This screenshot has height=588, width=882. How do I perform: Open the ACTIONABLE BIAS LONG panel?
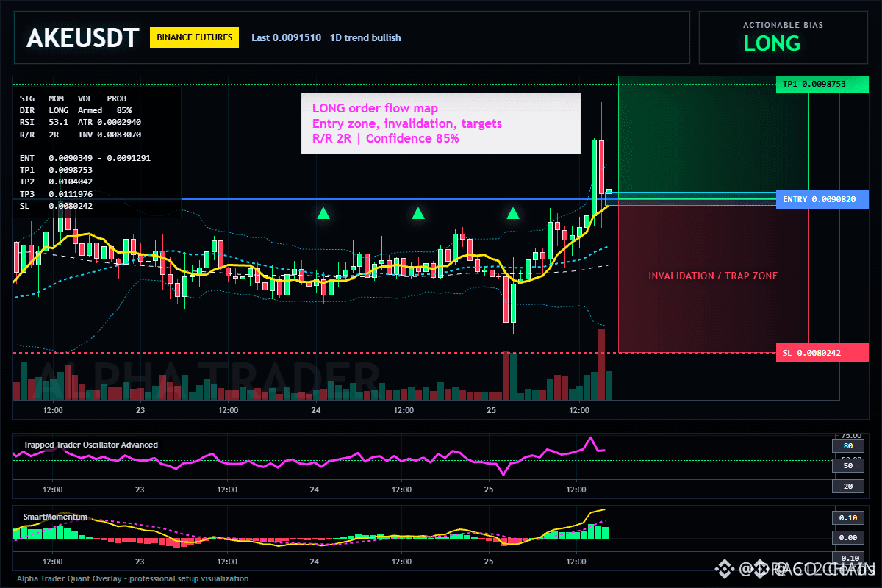pyautogui.click(x=783, y=37)
